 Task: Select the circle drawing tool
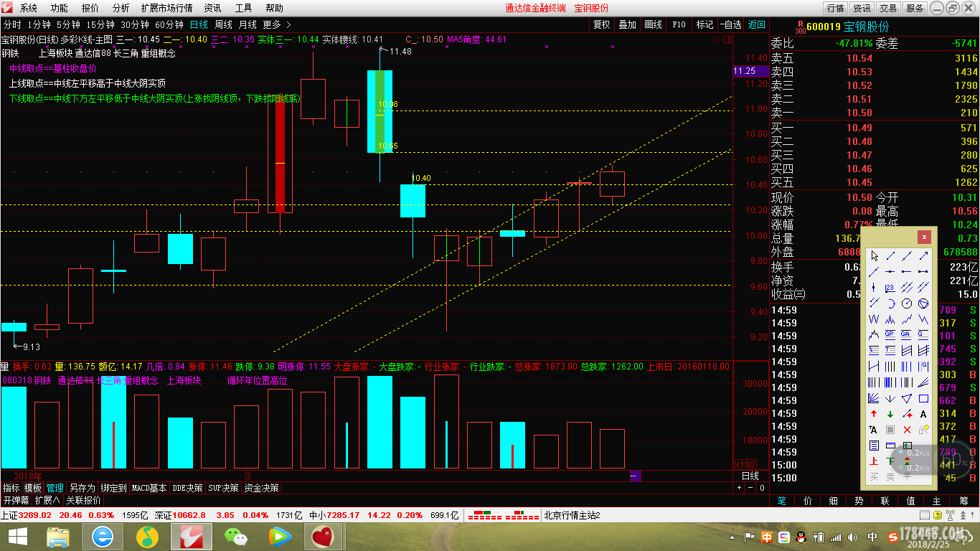pyautogui.click(x=907, y=303)
